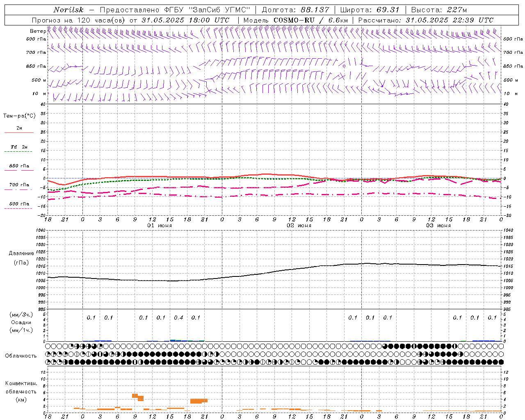525x420 pixels.
Task: Click the '03 июня' date label
Action: click(x=438, y=226)
